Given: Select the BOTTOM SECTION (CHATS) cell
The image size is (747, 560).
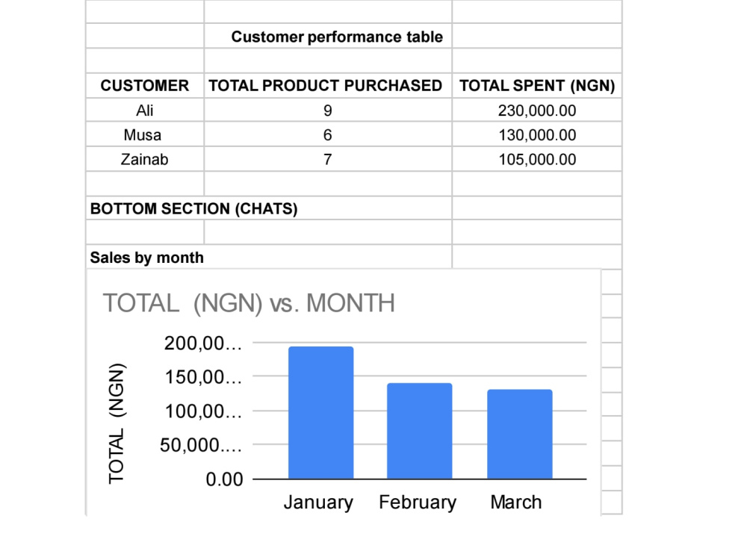Looking at the screenshot, I should point(269,208).
